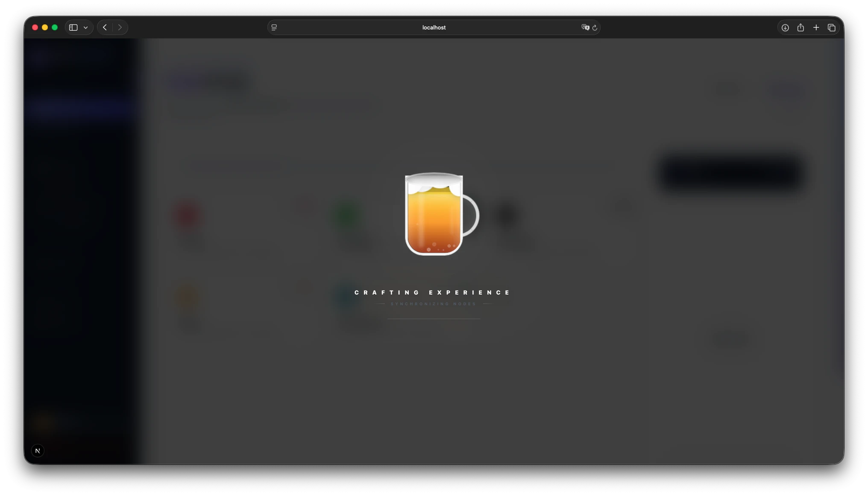Go back to the previous page
Screen dimensions: 868x496
click(x=105, y=27)
